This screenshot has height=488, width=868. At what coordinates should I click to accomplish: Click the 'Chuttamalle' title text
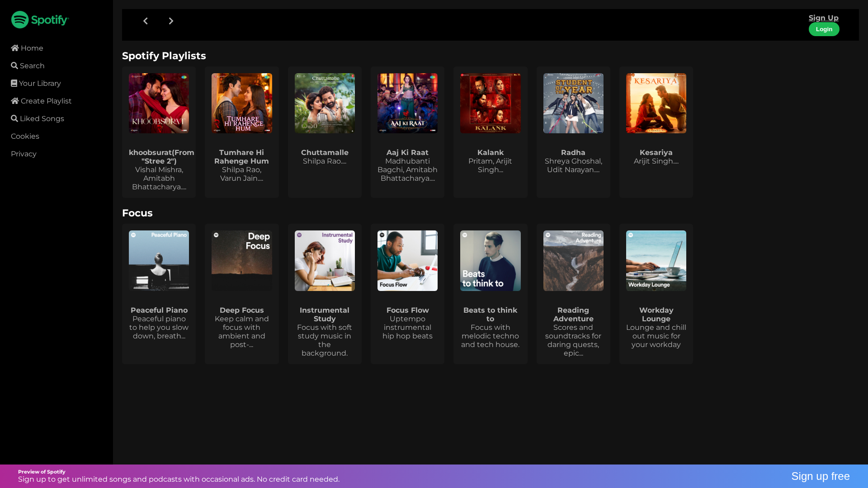click(x=325, y=153)
